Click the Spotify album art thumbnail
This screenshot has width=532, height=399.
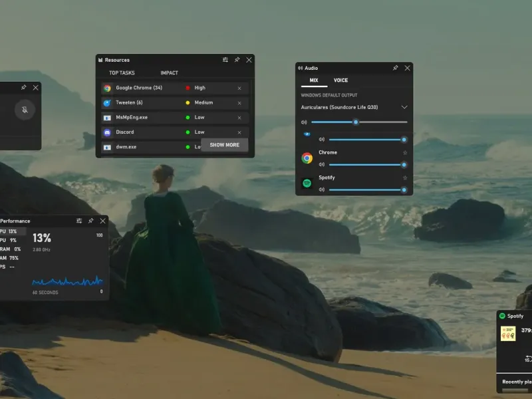tap(508, 334)
